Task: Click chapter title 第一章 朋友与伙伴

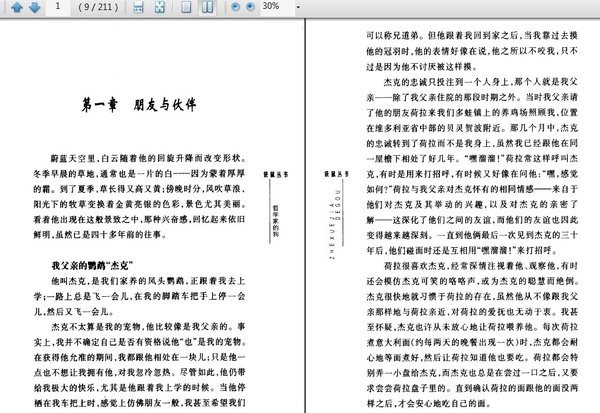Action: click(x=139, y=104)
